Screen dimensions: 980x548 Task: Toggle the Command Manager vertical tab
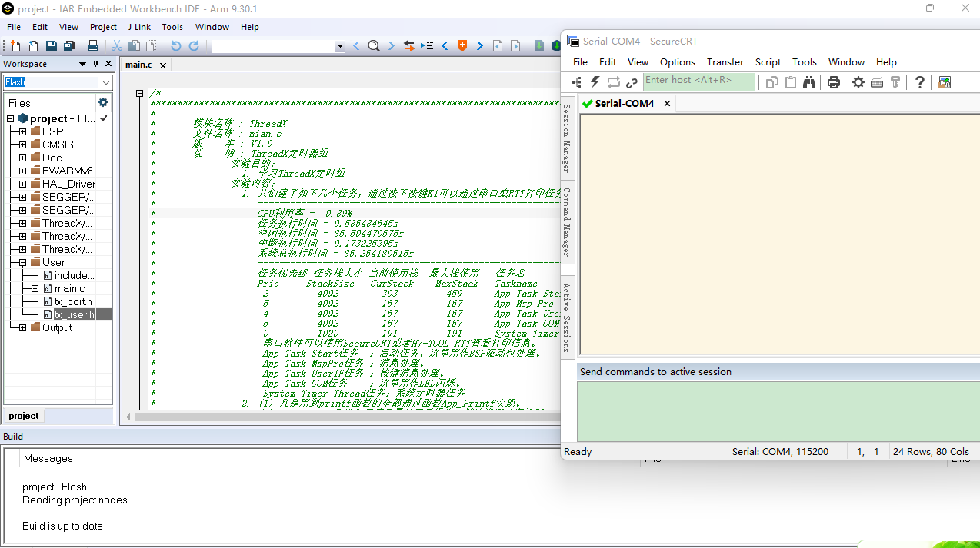(x=567, y=222)
